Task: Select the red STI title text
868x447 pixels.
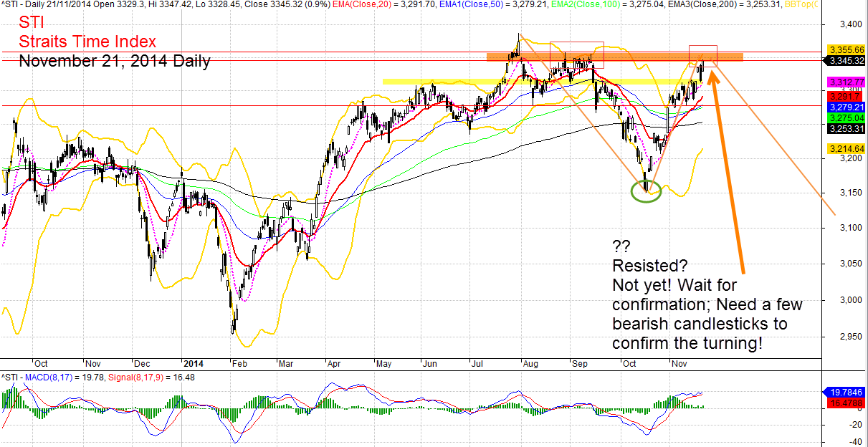Action: [32, 23]
